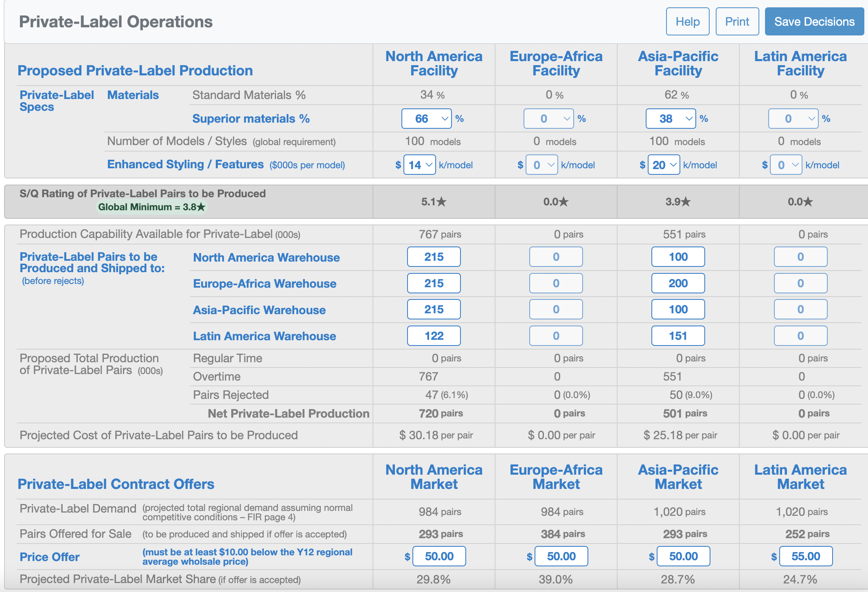Click the Print button
The image size is (868, 592).
click(x=737, y=22)
